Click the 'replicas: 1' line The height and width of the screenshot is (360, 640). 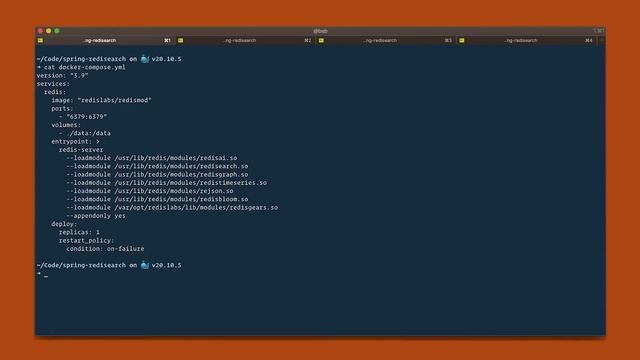coord(79,232)
